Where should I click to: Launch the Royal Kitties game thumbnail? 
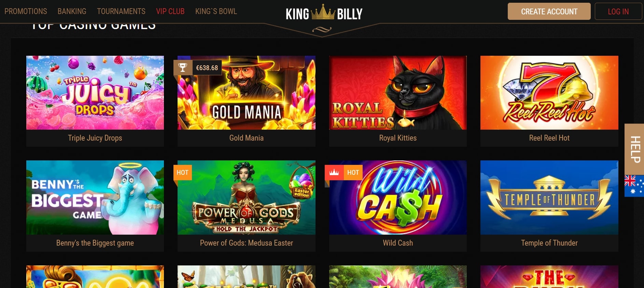398,93
